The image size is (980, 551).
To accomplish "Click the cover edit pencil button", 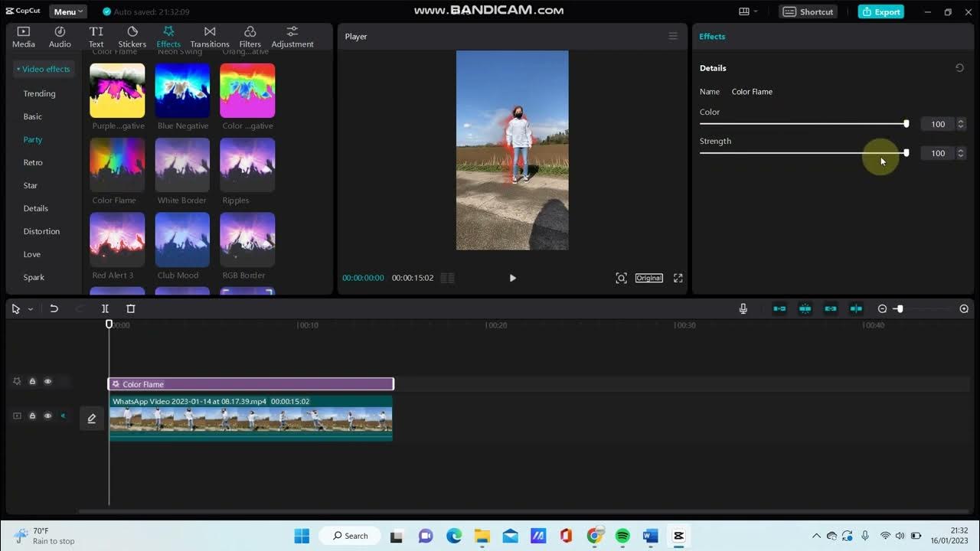I will click(92, 419).
